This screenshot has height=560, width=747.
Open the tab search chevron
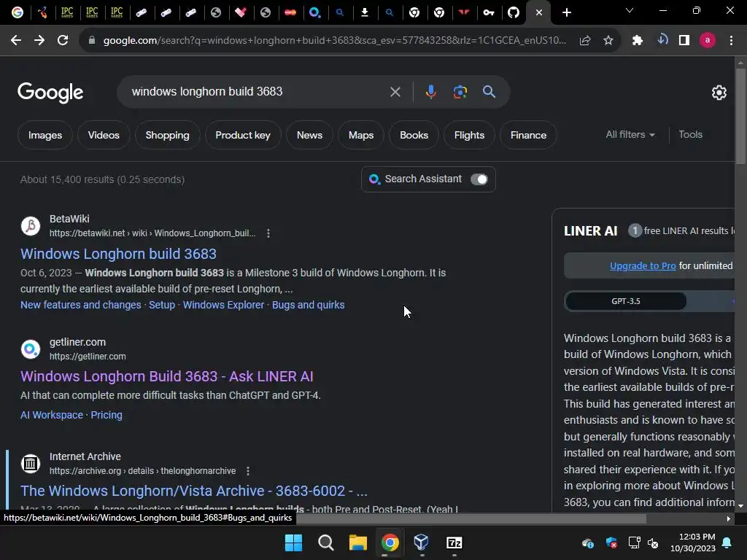coord(630,10)
